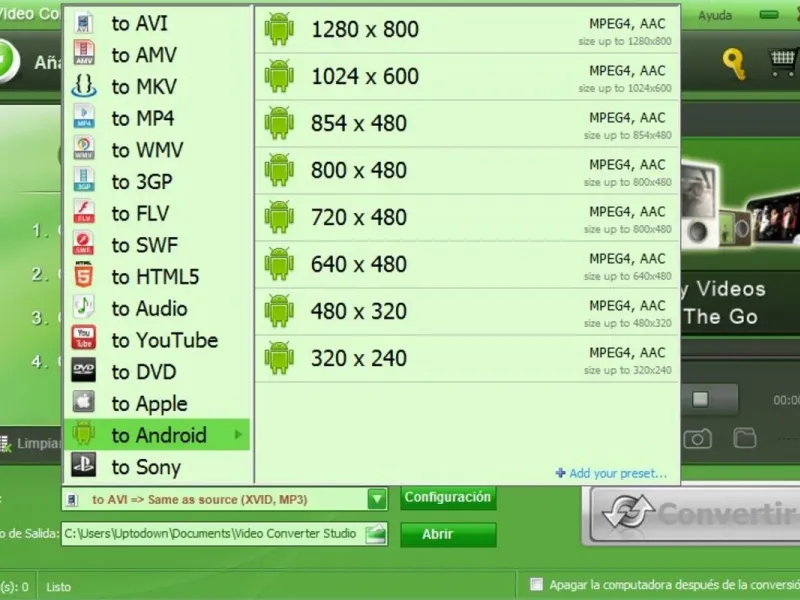
Task: Select the MP4 format icon
Action: (84, 117)
